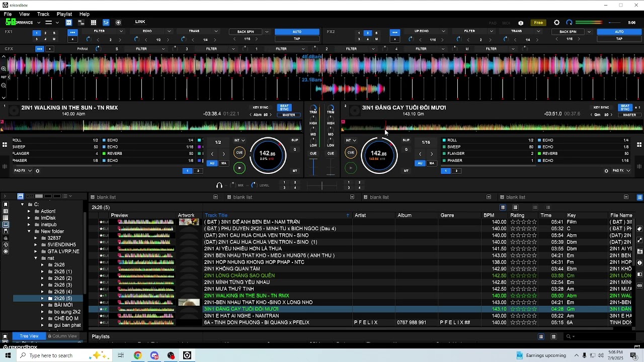Open the recording panel icon
The width and height of the screenshot is (644, 362).
click(118, 23)
